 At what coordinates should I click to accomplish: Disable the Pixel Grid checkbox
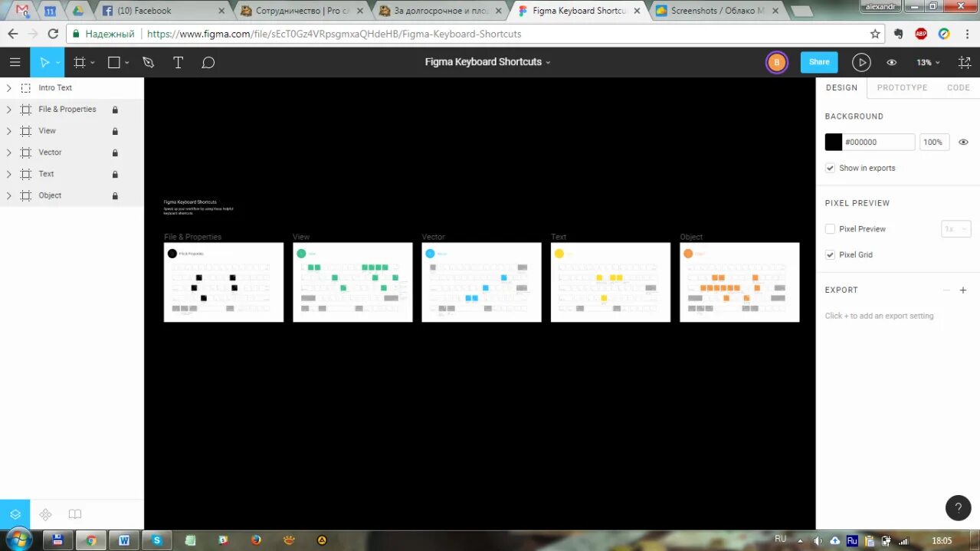pos(830,254)
